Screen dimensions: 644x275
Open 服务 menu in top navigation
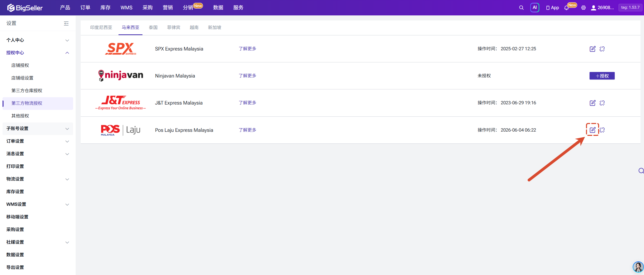pos(238,8)
